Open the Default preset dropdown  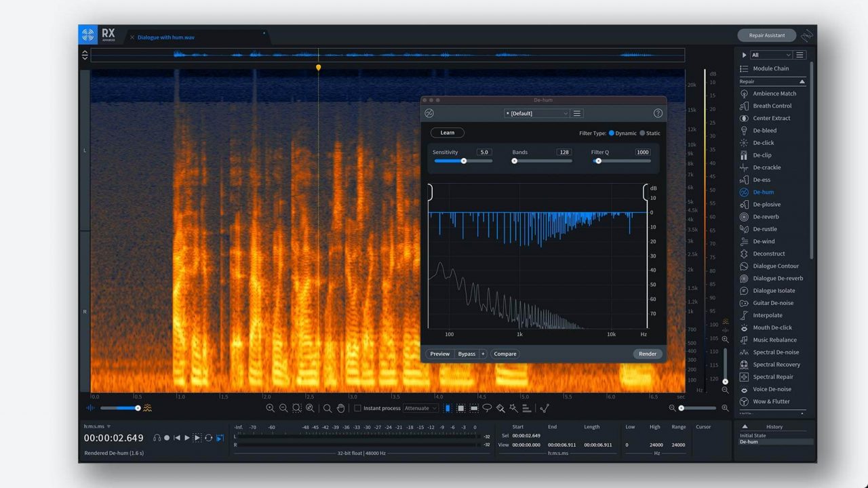coord(536,113)
